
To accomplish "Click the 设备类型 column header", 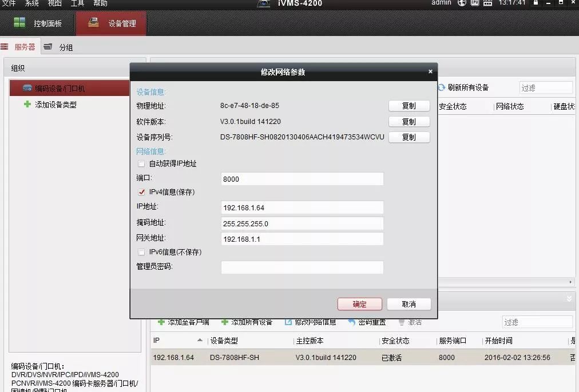I will 224,341.
